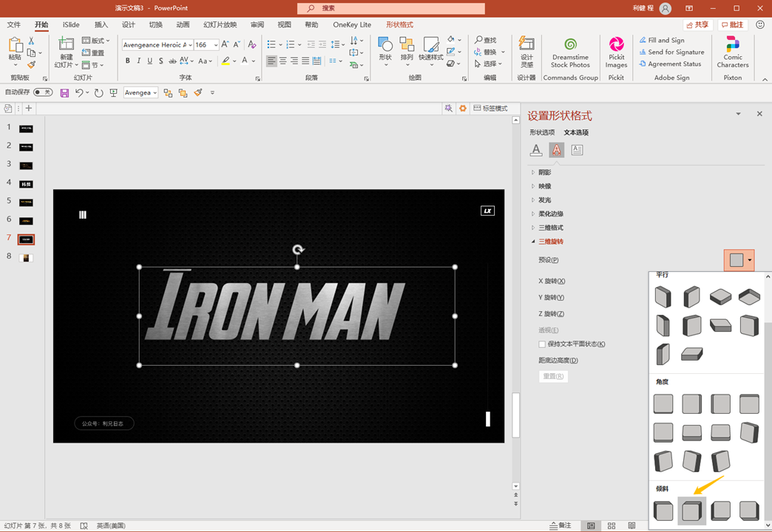
Task: Toggle Justify paragraph alignment
Action: coord(305,61)
